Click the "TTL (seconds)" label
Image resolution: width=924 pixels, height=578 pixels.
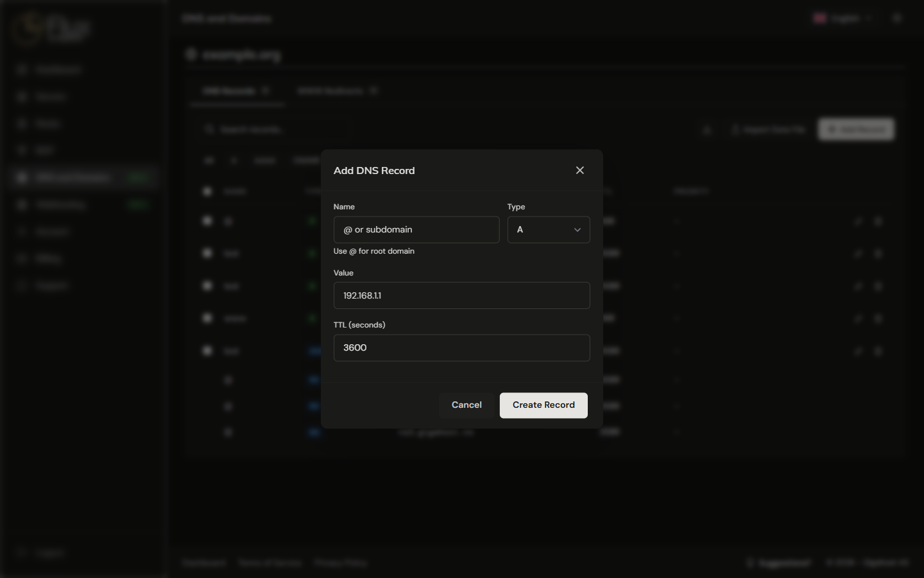pyautogui.click(x=359, y=325)
